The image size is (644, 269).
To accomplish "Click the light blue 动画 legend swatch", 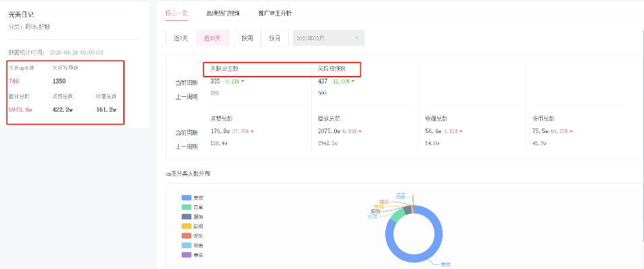I will tap(187, 245).
